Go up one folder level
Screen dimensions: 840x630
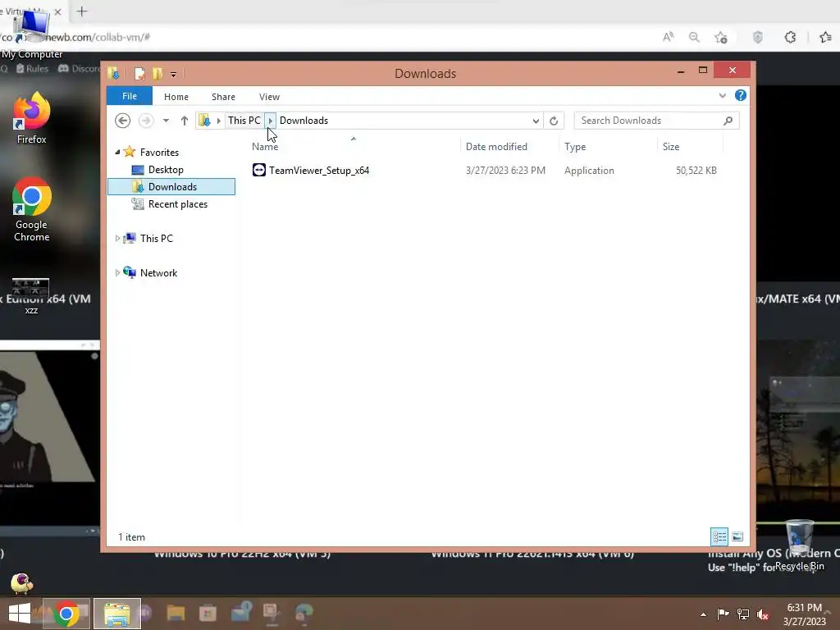pos(185,121)
